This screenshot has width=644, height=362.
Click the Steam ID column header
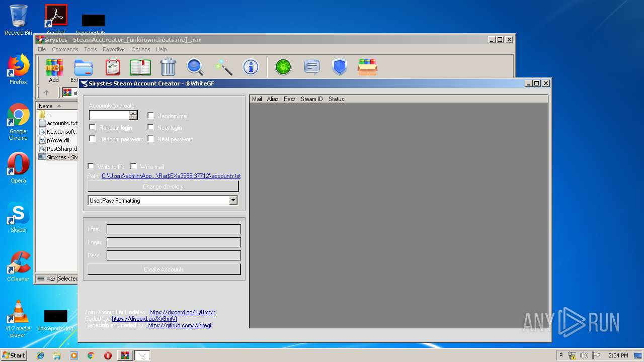[312, 99]
